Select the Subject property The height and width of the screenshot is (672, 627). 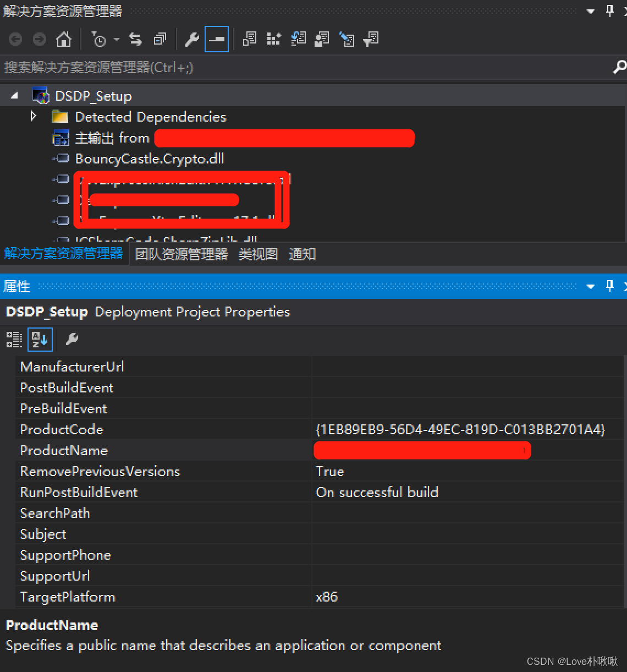[43, 534]
